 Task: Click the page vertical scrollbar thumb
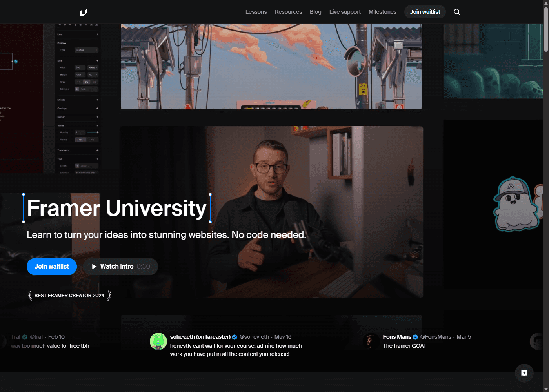click(546, 29)
